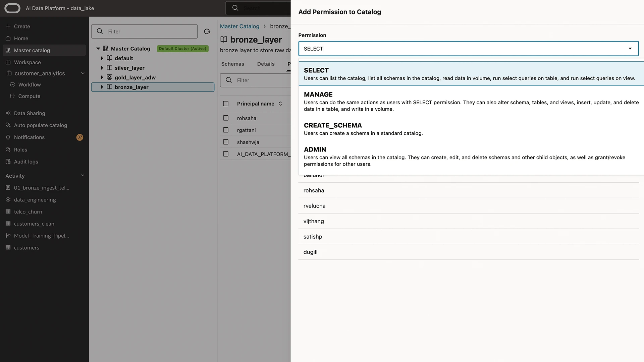The height and width of the screenshot is (362, 644).
Task: Check the checkbox next to rohsaha
Action: click(225, 118)
